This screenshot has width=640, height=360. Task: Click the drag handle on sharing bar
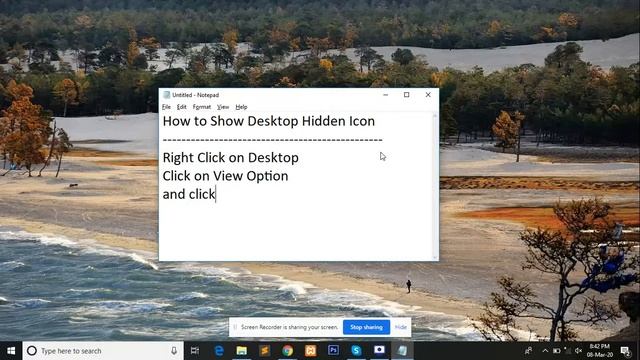tap(235, 327)
